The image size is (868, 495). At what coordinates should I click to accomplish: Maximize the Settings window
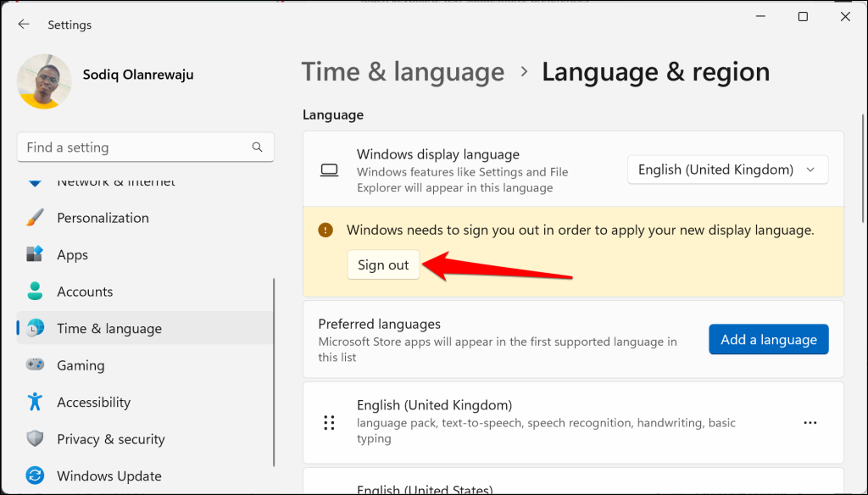click(x=803, y=17)
